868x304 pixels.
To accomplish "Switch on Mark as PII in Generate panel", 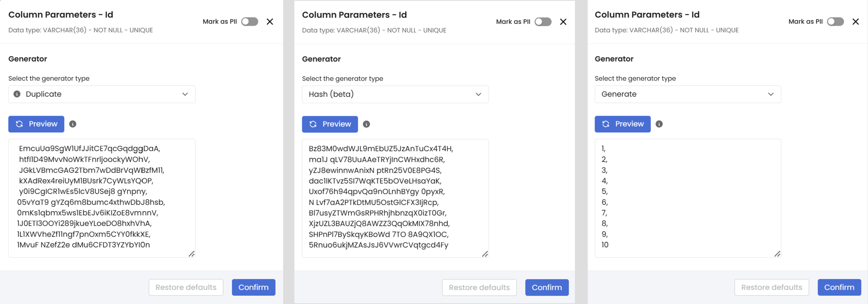I will click(835, 21).
